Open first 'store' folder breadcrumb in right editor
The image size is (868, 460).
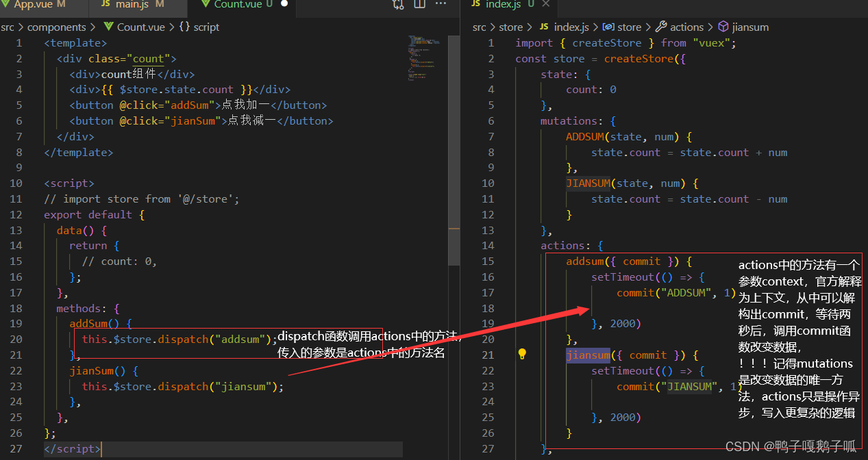tap(511, 27)
